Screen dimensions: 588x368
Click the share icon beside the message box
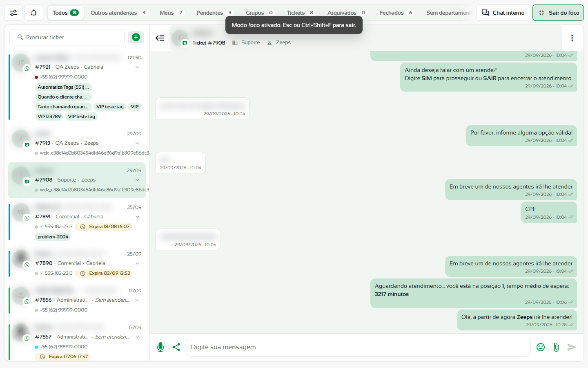coord(176,347)
